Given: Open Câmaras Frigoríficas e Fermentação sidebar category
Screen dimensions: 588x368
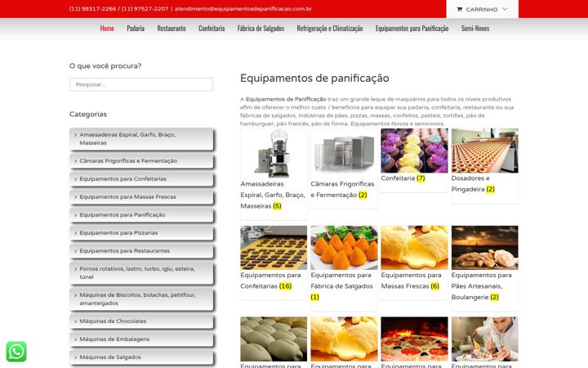Looking at the screenshot, I should tap(141, 161).
